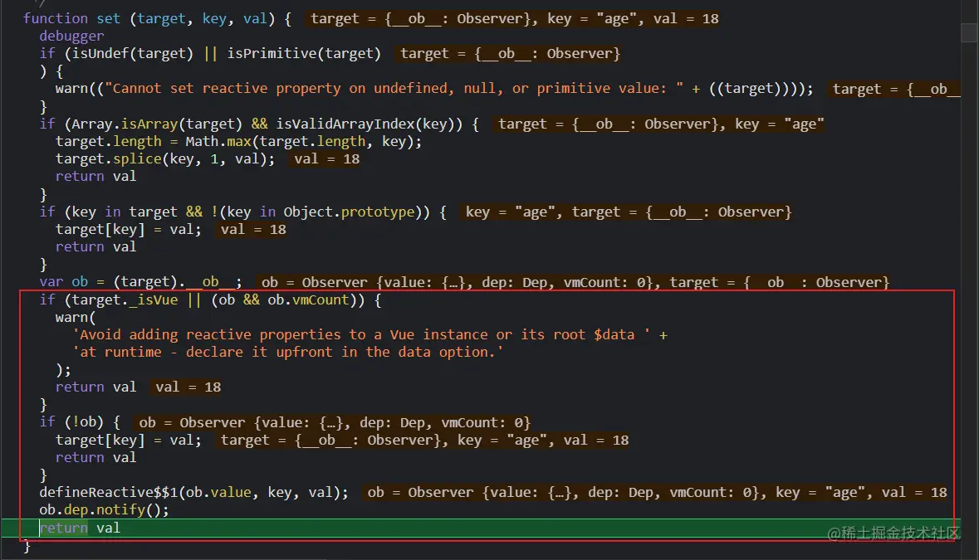979x560 pixels.
Task: Click the editor's vertical scrollbar thumb
Action: coord(969,32)
